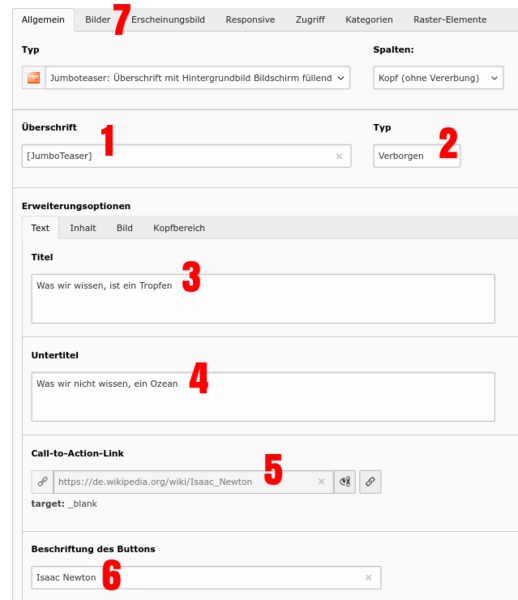This screenshot has height=600, width=518.
Task: Open the header Typ Verborgen dropdown
Action: (417, 156)
